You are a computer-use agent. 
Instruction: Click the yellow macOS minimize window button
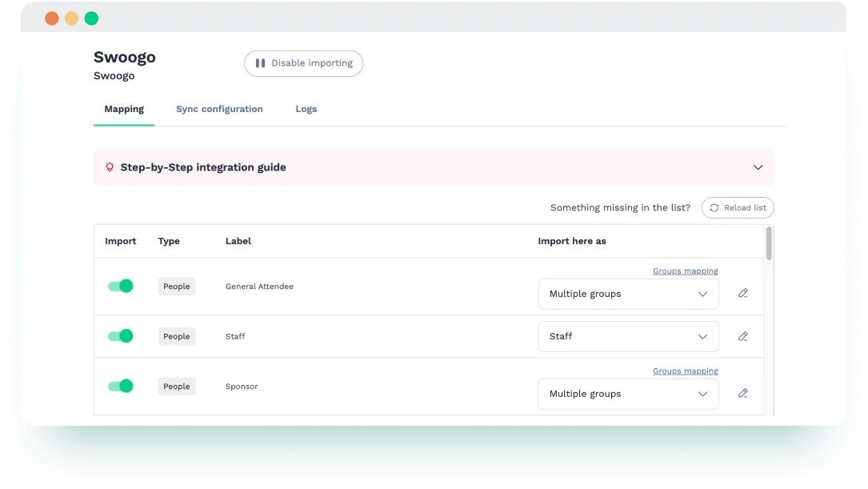click(71, 18)
